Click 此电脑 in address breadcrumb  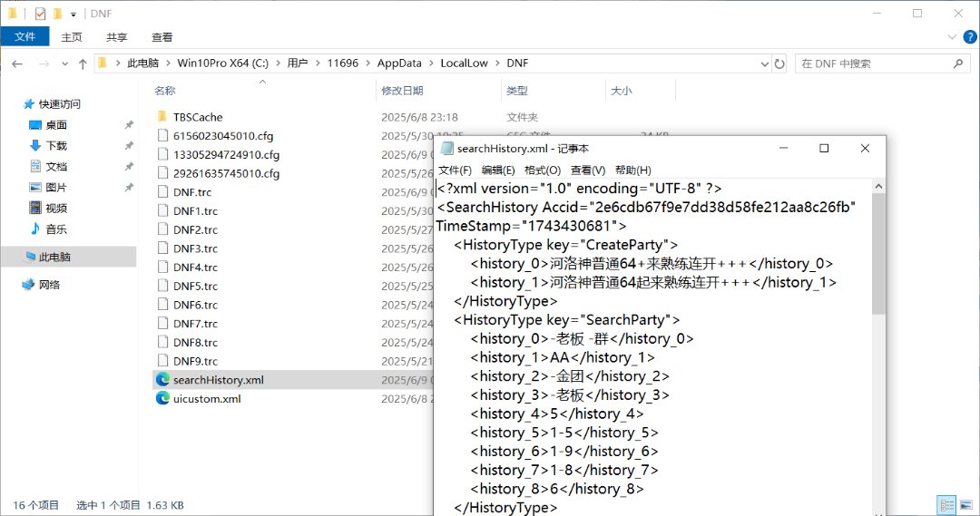143,63
